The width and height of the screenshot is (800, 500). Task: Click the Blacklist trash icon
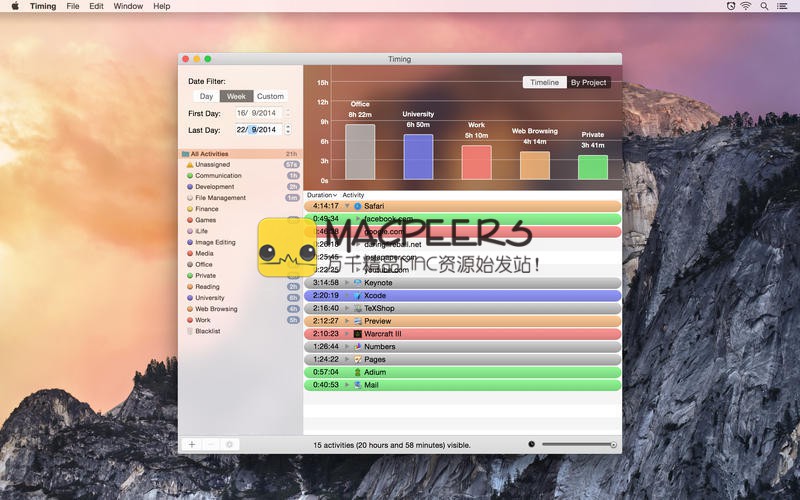tap(190, 331)
